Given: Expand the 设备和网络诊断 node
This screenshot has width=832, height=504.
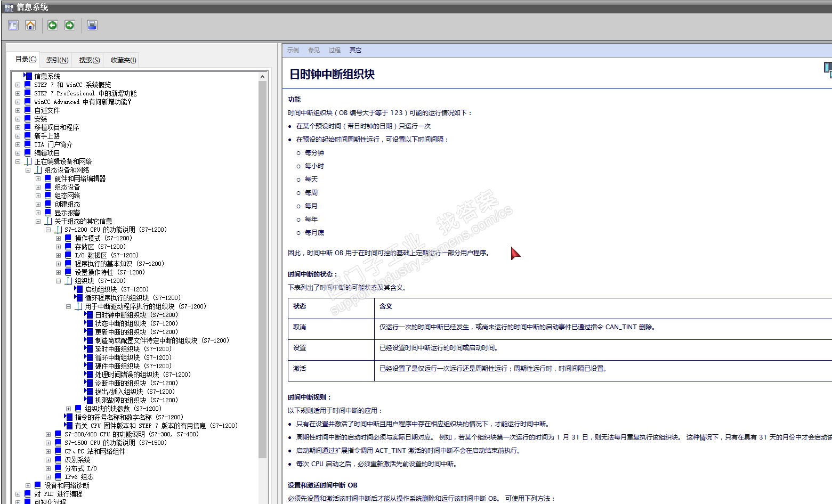Looking at the screenshot, I should point(28,485).
